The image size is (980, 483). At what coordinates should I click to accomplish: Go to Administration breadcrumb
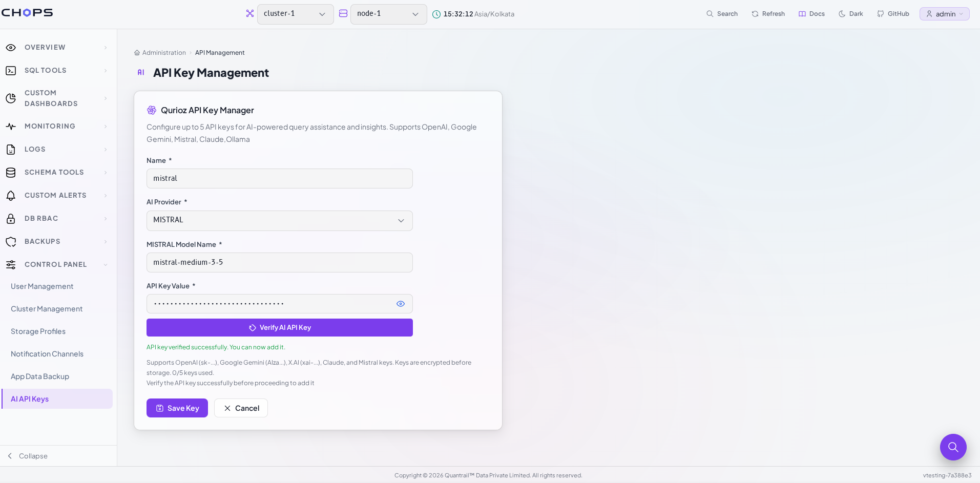pos(164,53)
